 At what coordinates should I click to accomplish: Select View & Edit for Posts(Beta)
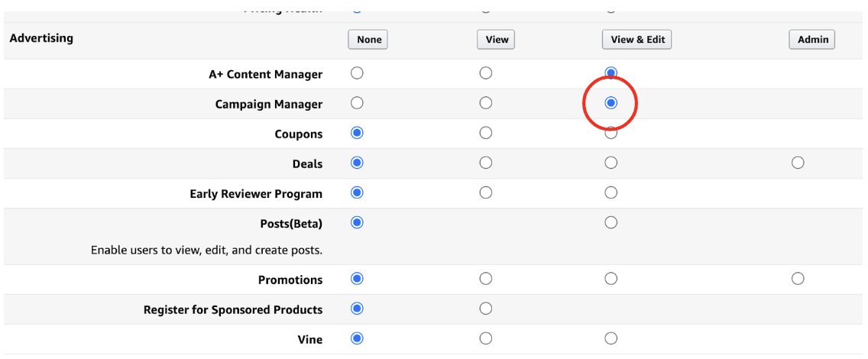coord(611,222)
